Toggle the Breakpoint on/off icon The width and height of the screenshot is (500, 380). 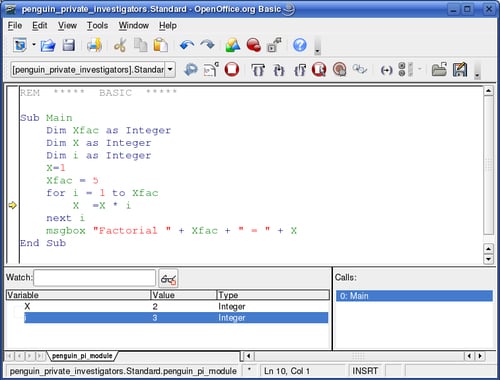319,70
